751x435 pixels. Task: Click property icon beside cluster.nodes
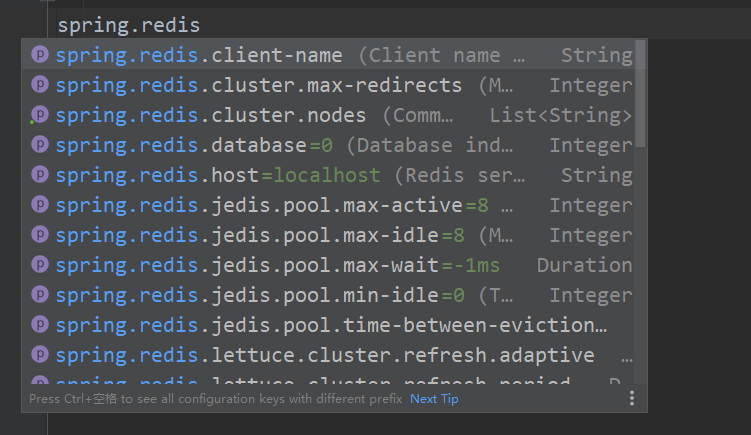point(40,114)
